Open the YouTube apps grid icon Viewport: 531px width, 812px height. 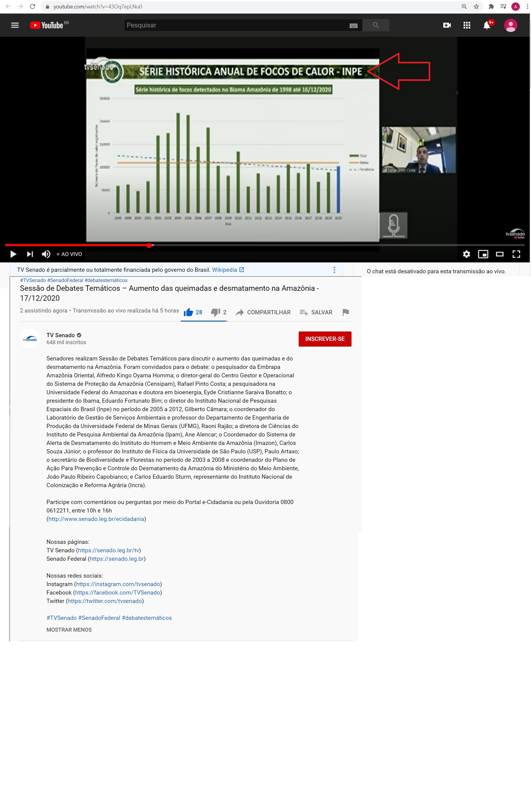click(466, 25)
